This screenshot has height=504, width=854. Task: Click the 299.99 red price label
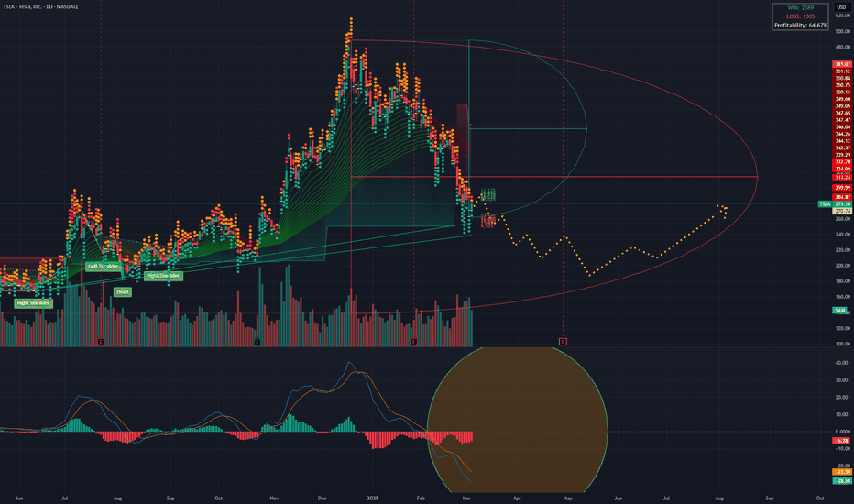coord(842,188)
